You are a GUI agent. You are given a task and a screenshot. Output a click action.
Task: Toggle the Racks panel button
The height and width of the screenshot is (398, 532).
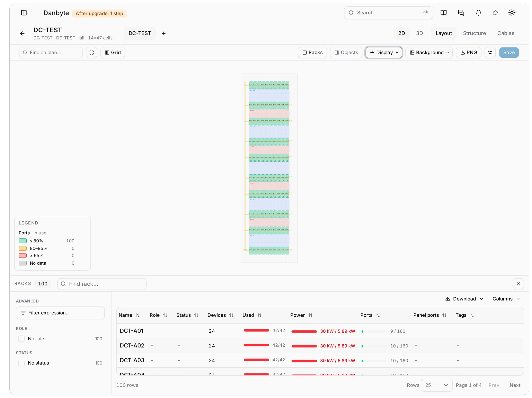(x=312, y=52)
